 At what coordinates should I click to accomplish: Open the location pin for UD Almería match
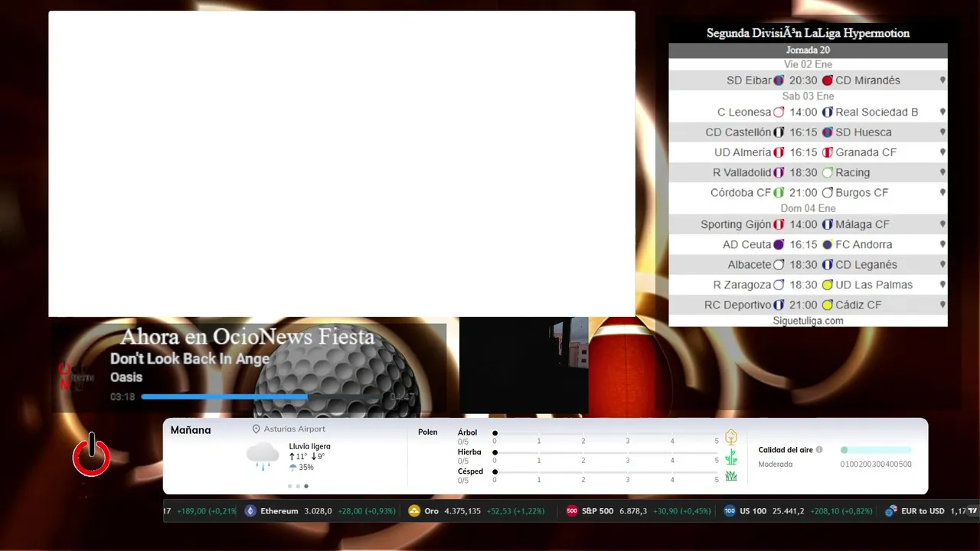pyautogui.click(x=942, y=152)
